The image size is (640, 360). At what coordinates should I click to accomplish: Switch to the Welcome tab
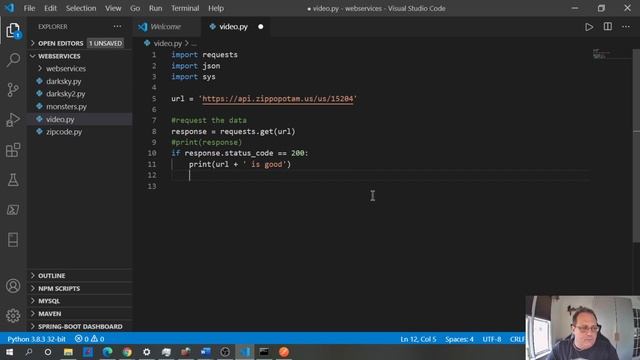[x=167, y=27]
